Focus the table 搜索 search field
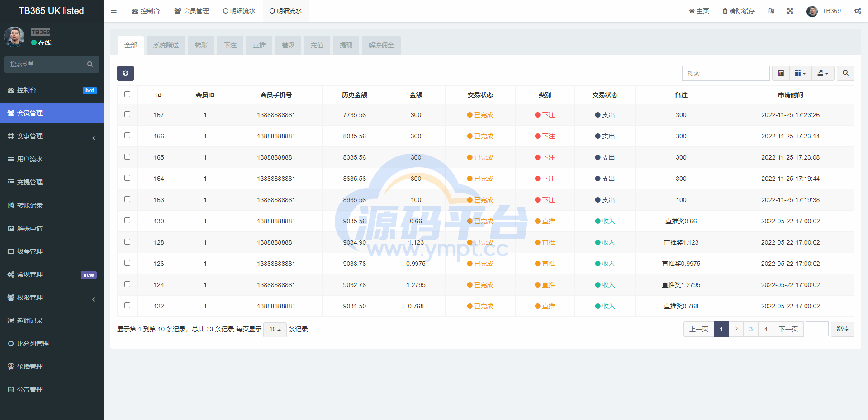The height and width of the screenshot is (420, 868). tap(726, 73)
